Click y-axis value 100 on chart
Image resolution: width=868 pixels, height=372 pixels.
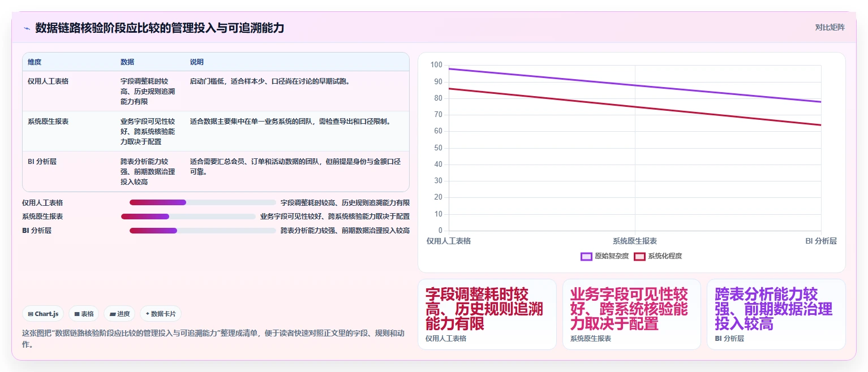click(436, 65)
